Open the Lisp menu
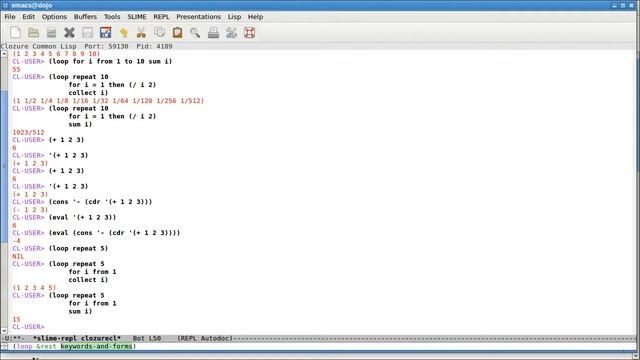This screenshot has height=360, width=640. coord(234,17)
